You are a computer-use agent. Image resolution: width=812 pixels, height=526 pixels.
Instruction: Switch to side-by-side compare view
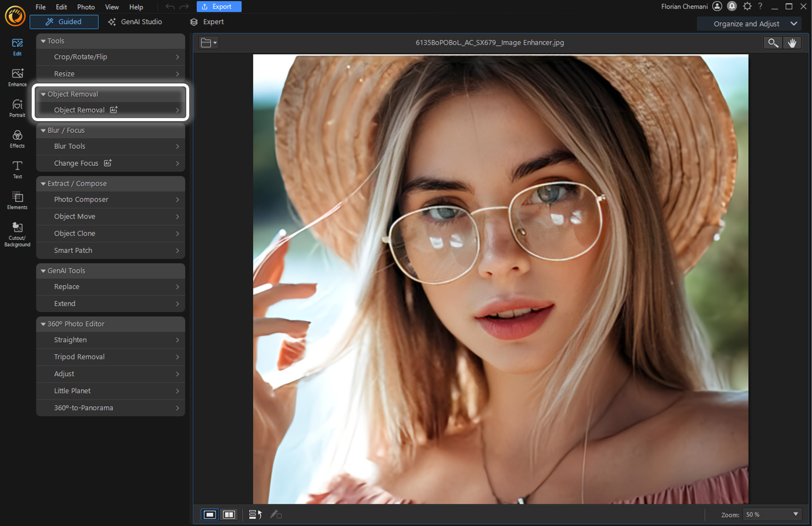(229, 514)
